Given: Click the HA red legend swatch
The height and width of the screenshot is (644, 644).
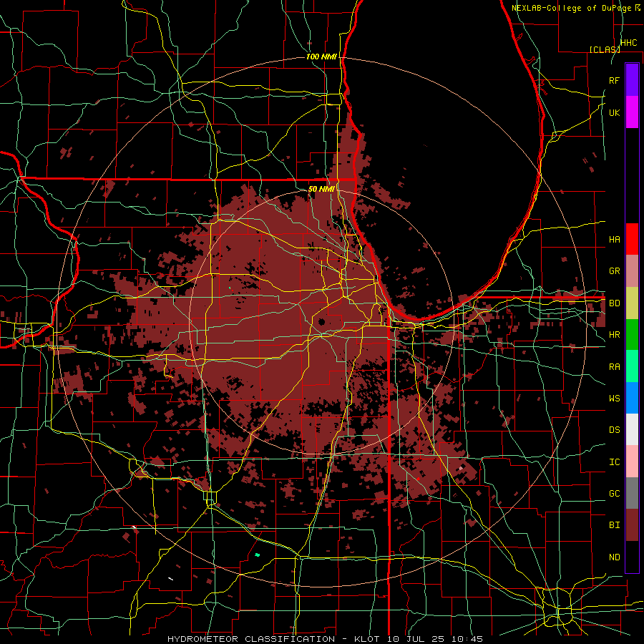Looking at the screenshot, I should (632, 239).
